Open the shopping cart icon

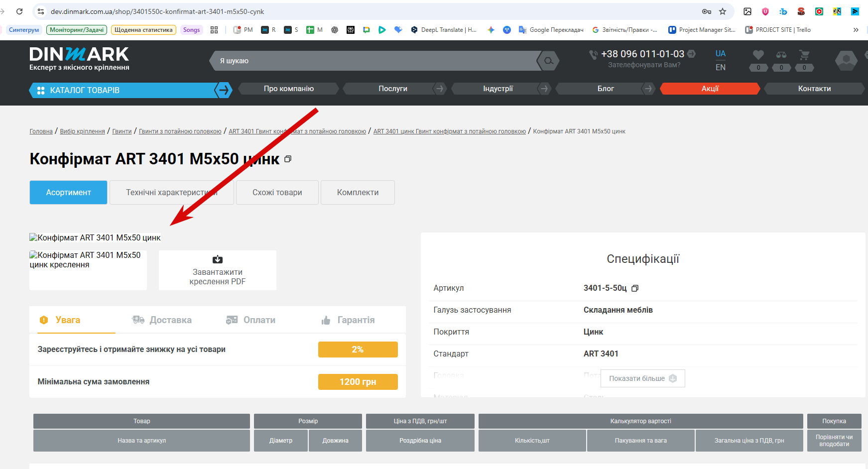[804, 55]
